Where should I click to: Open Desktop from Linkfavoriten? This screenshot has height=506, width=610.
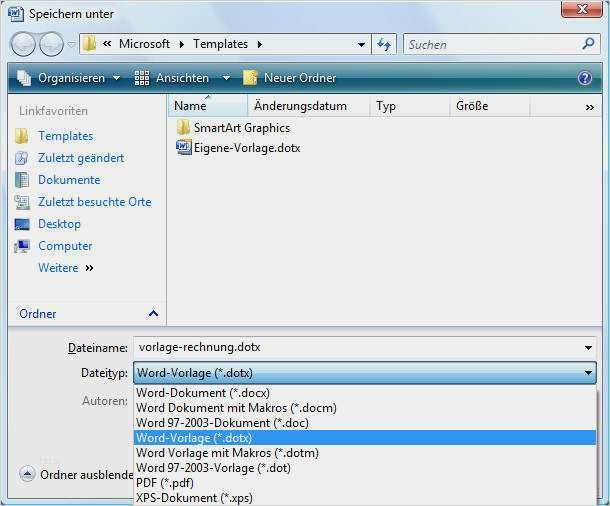click(x=59, y=224)
